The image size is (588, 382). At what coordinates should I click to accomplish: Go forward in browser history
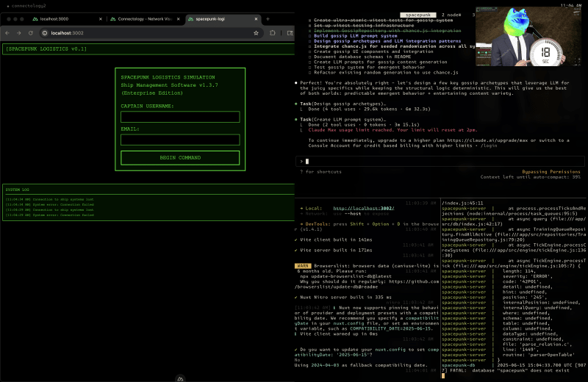tap(19, 33)
